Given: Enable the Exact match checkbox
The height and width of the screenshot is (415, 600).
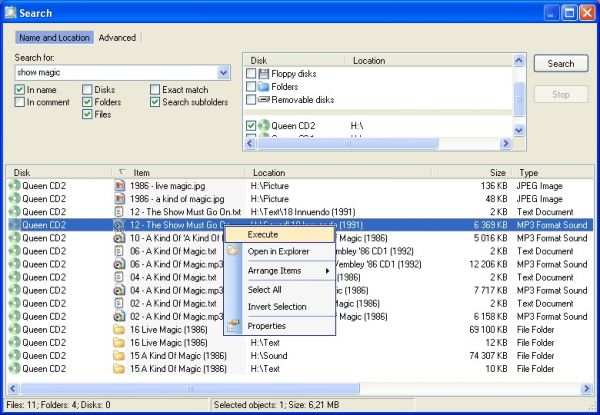Looking at the screenshot, I should pyautogui.click(x=155, y=90).
